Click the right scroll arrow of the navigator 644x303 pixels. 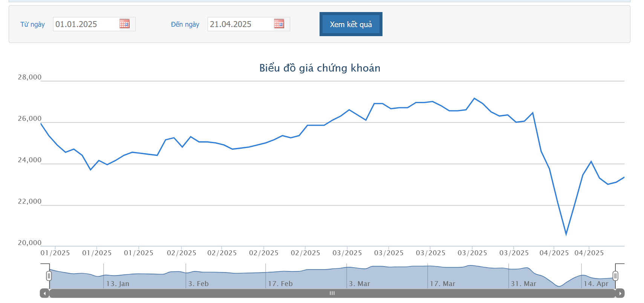click(x=620, y=293)
